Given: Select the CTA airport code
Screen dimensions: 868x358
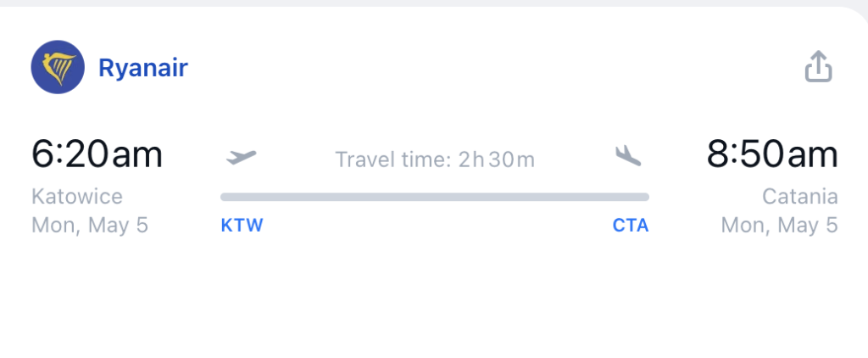Looking at the screenshot, I should point(631,226).
